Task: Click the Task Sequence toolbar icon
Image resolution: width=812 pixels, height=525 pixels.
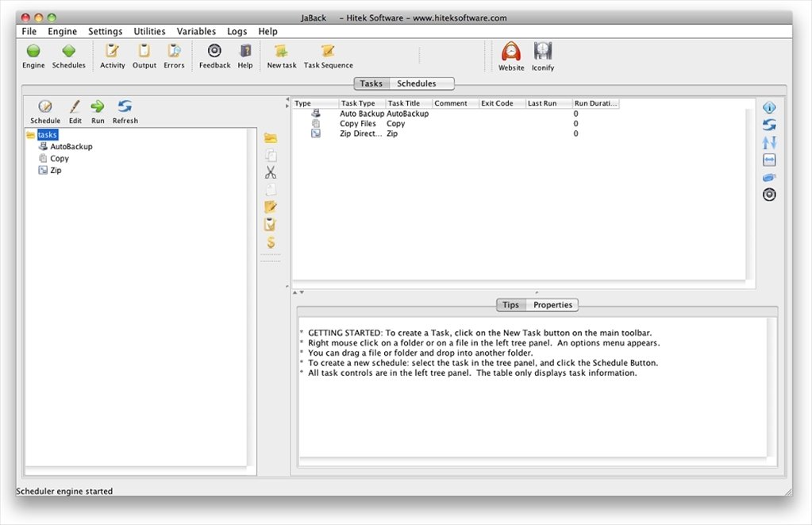Action: click(328, 52)
